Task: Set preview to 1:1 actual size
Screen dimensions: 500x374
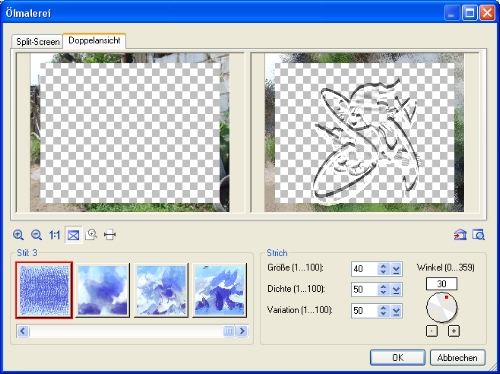Action: 55,235
